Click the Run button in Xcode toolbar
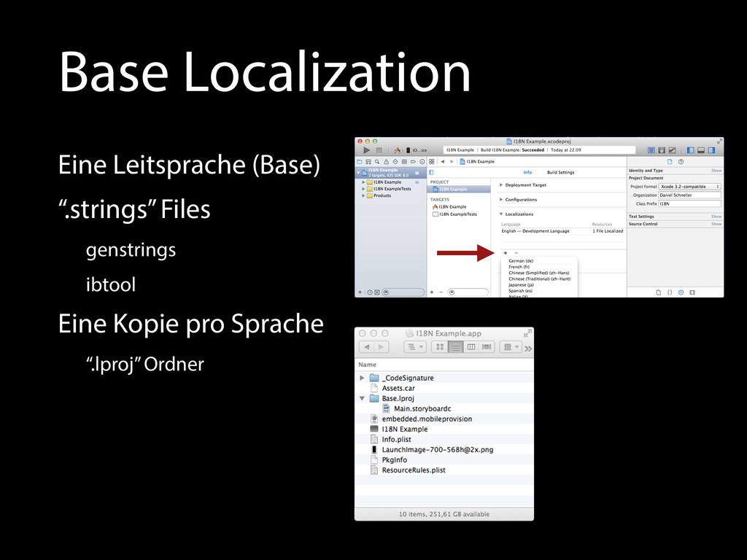Image resolution: width=747 pixels, height=560 pixels. pyautogui.click(x=366, y=150)
